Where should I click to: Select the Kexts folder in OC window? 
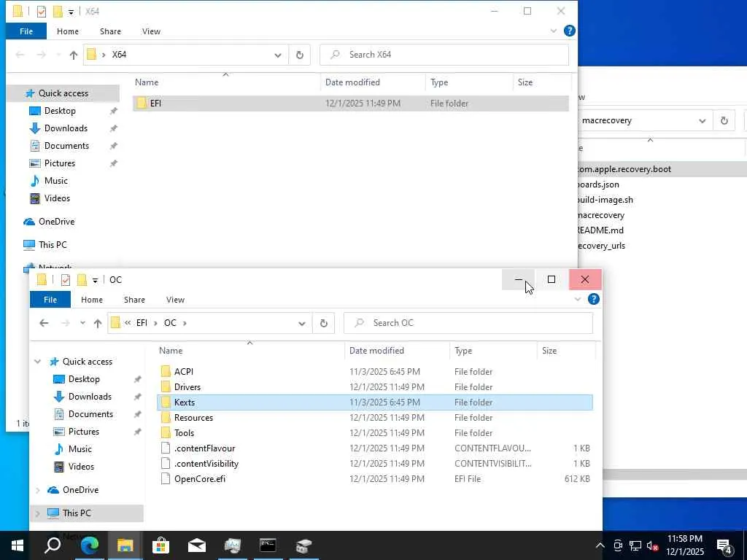tap(375, 402)
